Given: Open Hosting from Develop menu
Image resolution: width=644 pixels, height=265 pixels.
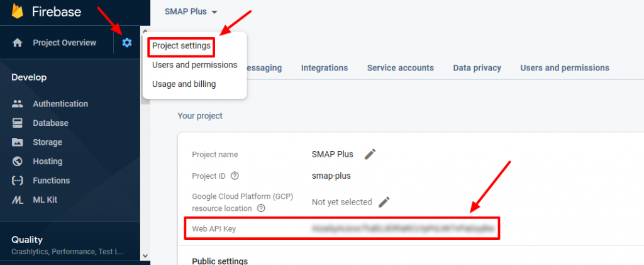Looking at the screenshot, I should (x=47, y=161).
